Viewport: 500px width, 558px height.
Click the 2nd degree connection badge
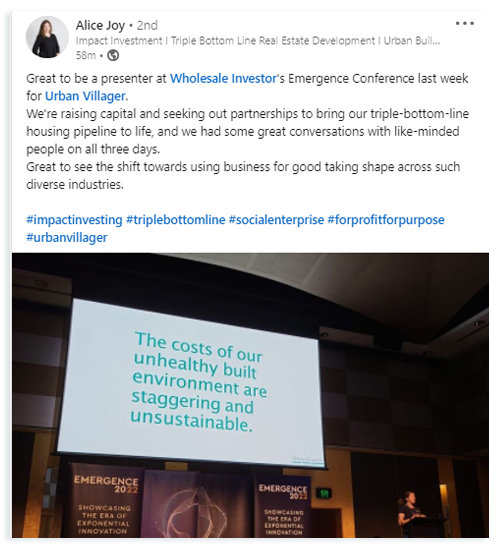pos(147,25)
